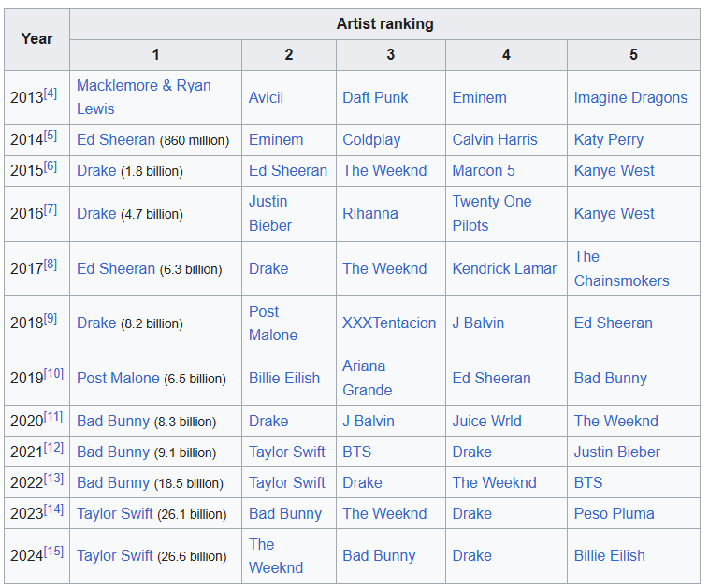The width and height of the screenshot is (709, 588).
Task: Open Bad Bunny link in 2019 row
Action: [x=611, y=378]
